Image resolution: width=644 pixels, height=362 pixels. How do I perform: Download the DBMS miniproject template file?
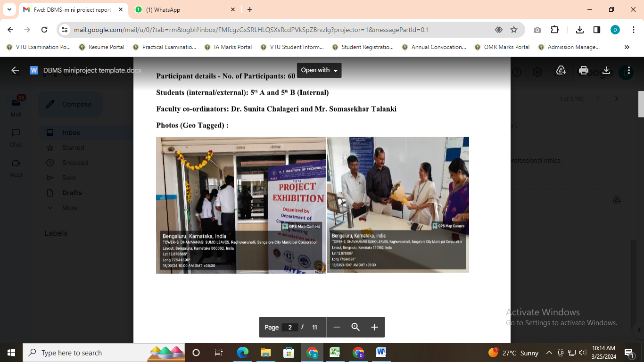pyautogui.click(x=606, y=70)
